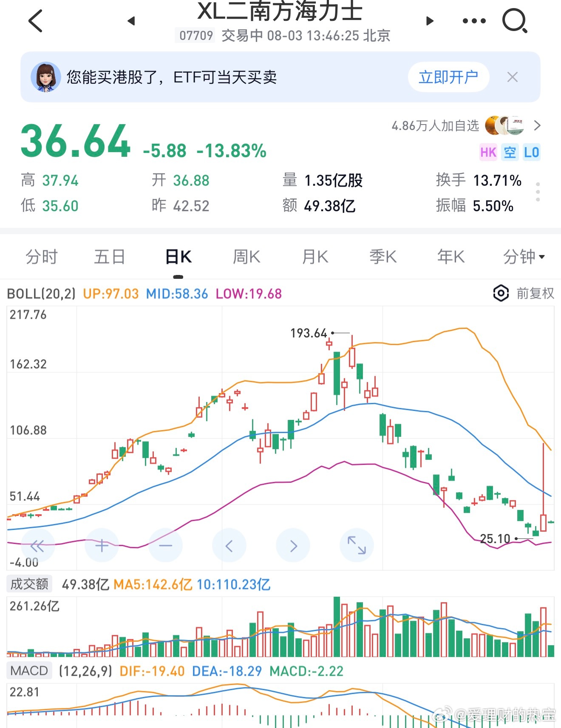The width and height of the screenshot is (561, 728).
Task: Open chart settings hexagon icon
Action: coord(501,293)
